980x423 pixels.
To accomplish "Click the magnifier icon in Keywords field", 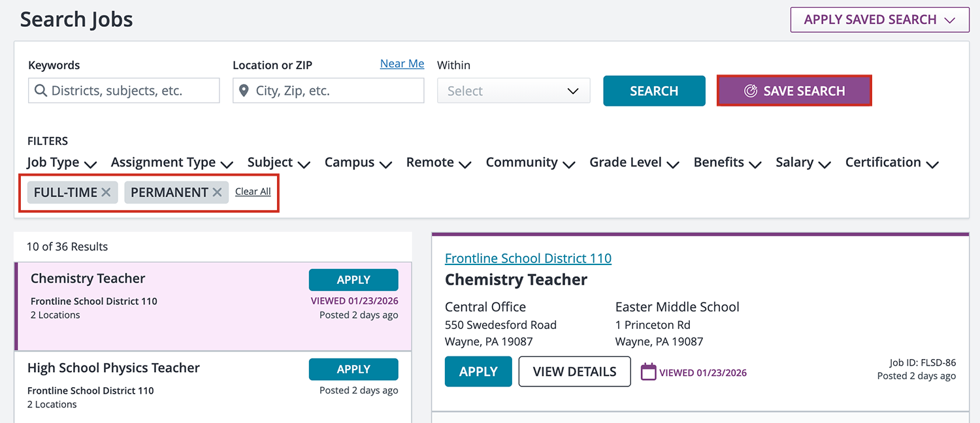I will point(41,91).
